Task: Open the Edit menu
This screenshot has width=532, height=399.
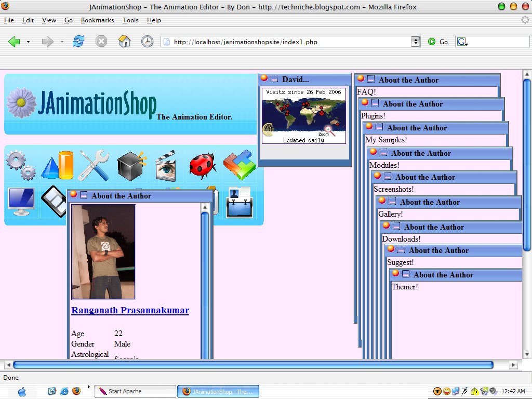Action: pos(28,20)
